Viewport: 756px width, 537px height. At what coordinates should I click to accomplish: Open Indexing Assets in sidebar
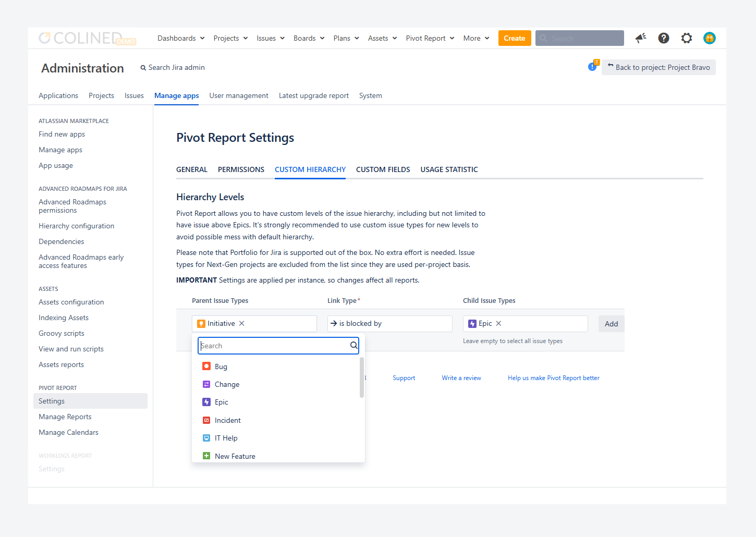pyautogui.click(x=64, y=318)
